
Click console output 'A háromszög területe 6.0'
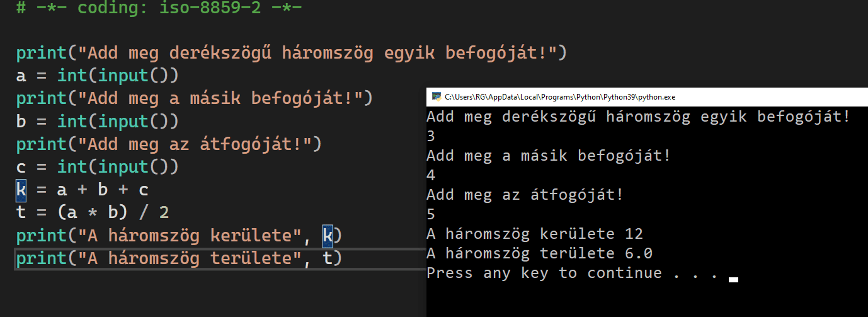(x=539, y=253)
